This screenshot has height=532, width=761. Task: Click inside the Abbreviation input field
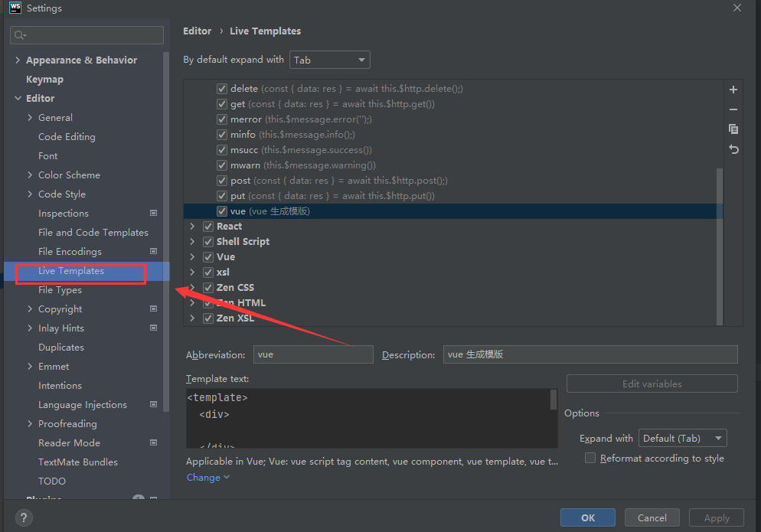312,354
